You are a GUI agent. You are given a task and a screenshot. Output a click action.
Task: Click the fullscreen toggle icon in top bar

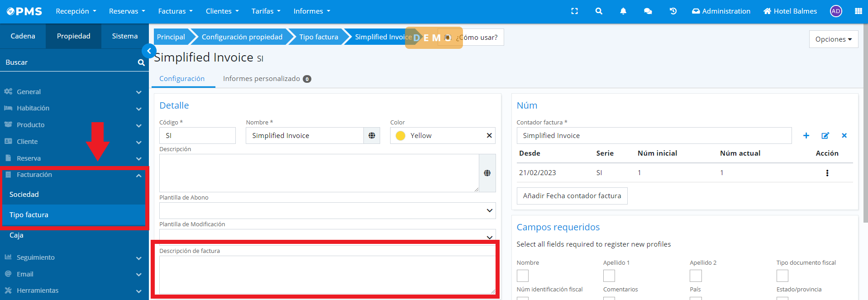tap(574, 11)
